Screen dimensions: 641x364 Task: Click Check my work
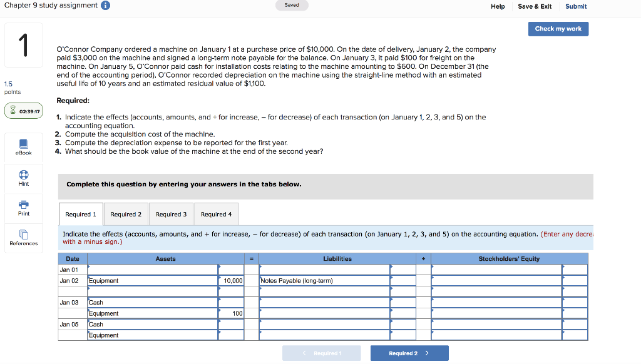pos(558,29)
